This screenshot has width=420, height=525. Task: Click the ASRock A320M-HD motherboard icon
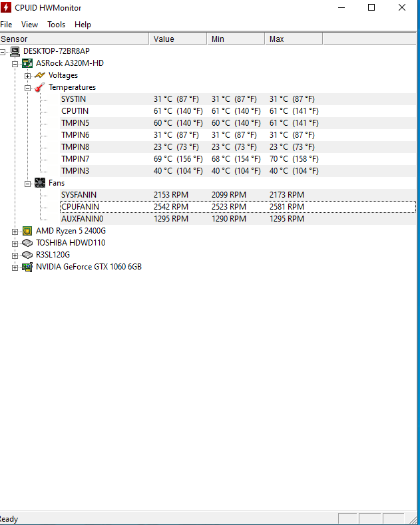tap(27, 63)
